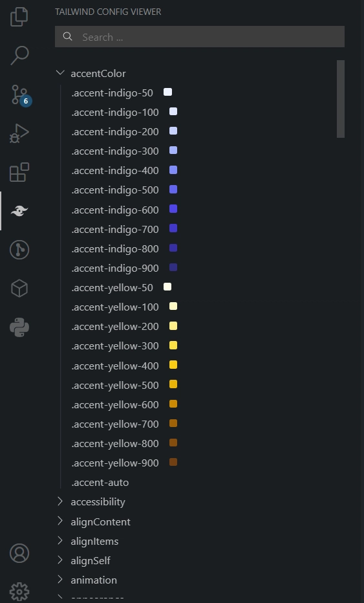
Task: Select the .accent-indigo-500 item
Action: tap(115, 190)
